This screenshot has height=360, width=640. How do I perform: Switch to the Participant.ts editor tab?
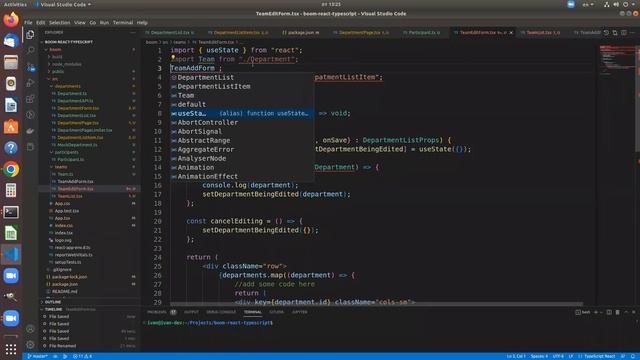(x=422, y=33)
